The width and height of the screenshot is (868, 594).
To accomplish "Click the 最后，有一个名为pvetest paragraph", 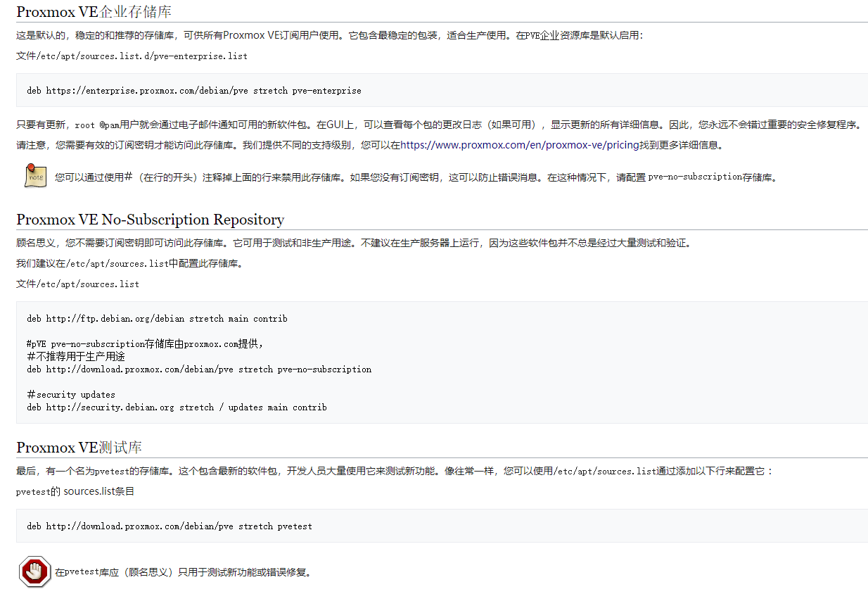I will (x=395, y=471).
